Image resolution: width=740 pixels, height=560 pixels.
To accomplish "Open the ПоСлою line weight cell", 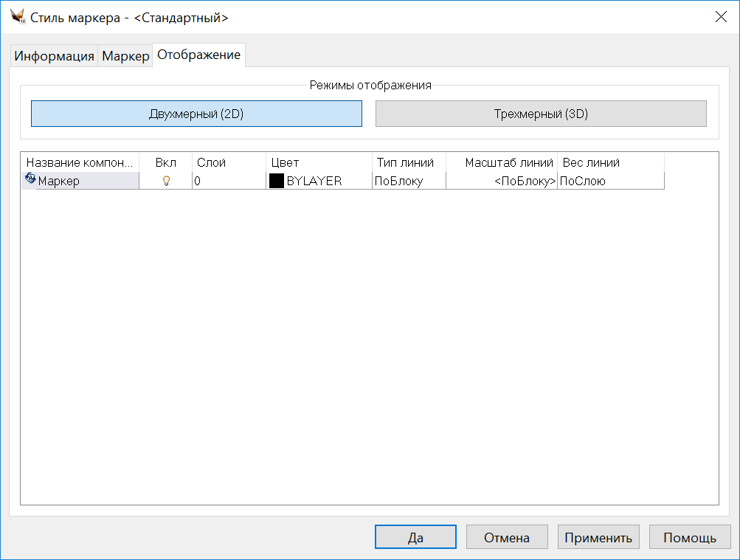I will pyautogui.click(x=610, y=181).
